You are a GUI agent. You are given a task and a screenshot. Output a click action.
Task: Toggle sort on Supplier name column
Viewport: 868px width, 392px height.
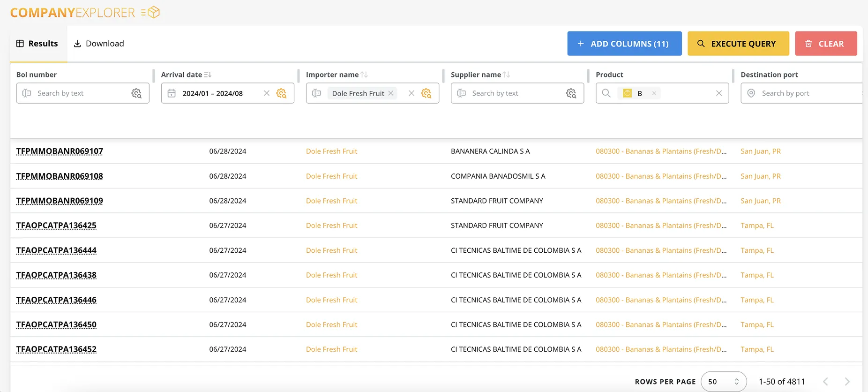pos(506,75)
